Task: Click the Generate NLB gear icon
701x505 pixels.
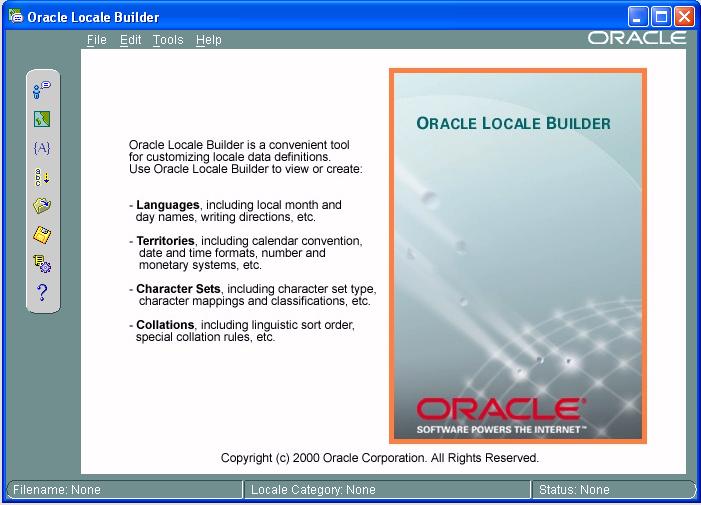Action: click(x=42, y=264)
